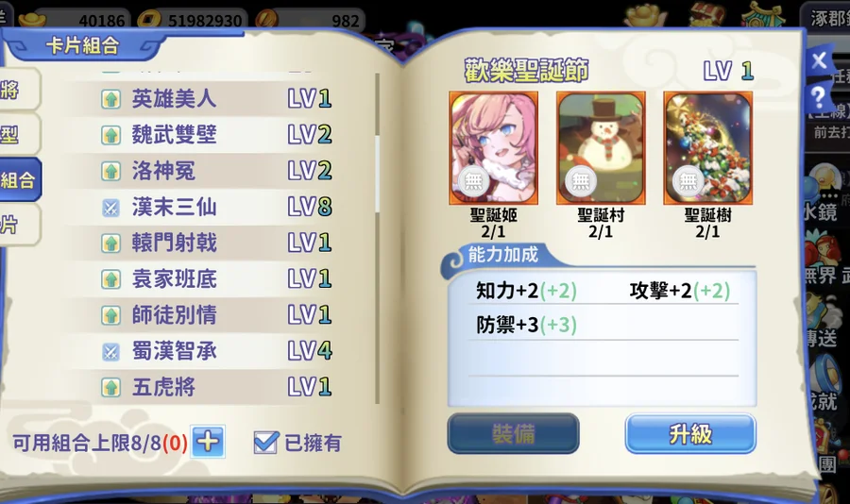Screen dimensions: 850x504
Task: Close the card book with the X button
Action: pyautogui.click(x=819, y=59)
